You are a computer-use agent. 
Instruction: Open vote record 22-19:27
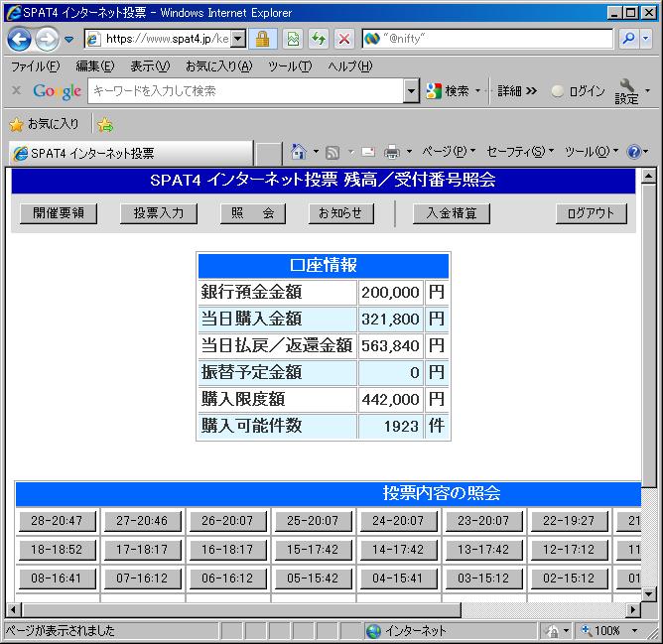[x=569, y=521]
